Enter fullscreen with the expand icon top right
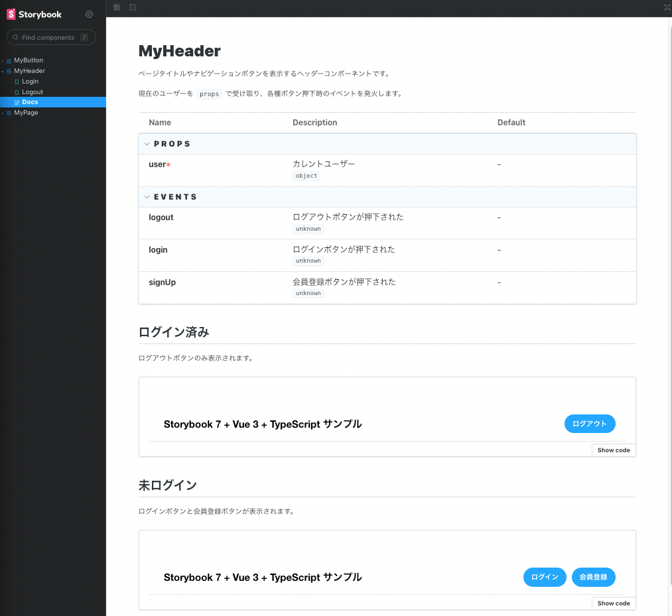 pos(666,8)
